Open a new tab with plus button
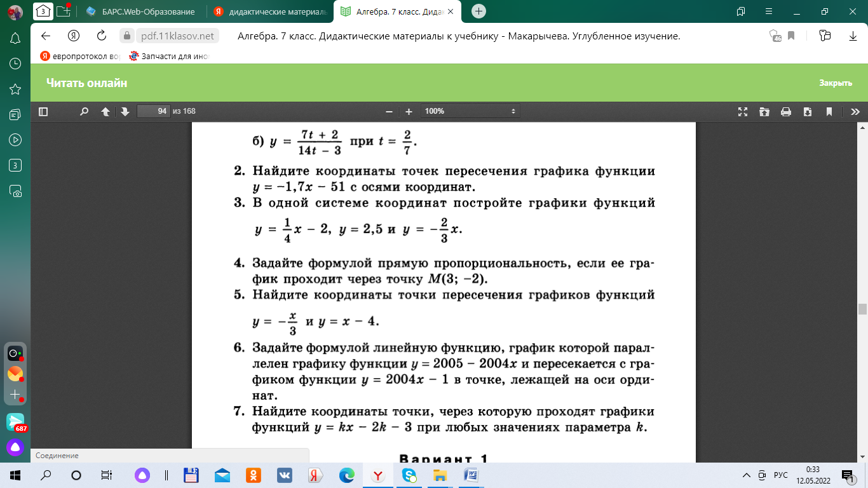Viewport: 868px width, 488px height. click(x=479, y=11)
